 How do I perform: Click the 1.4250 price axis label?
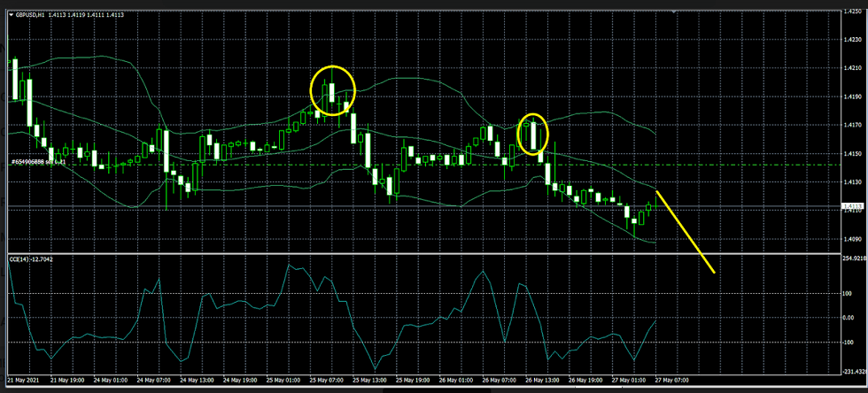[x=850, y=12]
